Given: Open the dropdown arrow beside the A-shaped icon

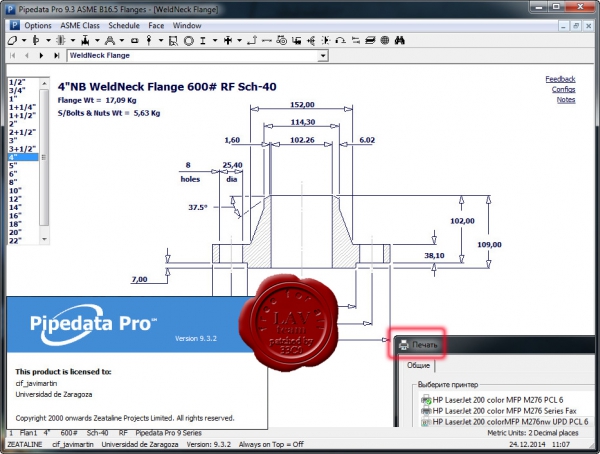Looking at the screenshot, I should [122, 40].
